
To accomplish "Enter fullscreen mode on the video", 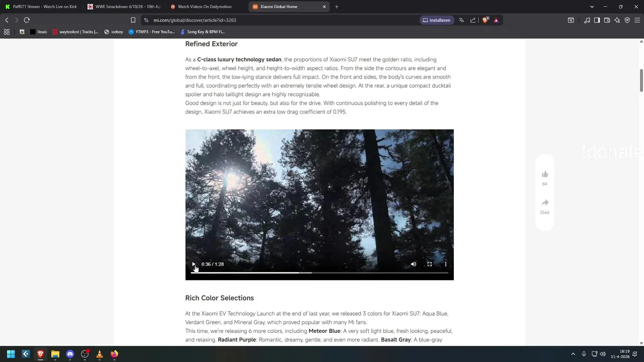I will point(430,264).
